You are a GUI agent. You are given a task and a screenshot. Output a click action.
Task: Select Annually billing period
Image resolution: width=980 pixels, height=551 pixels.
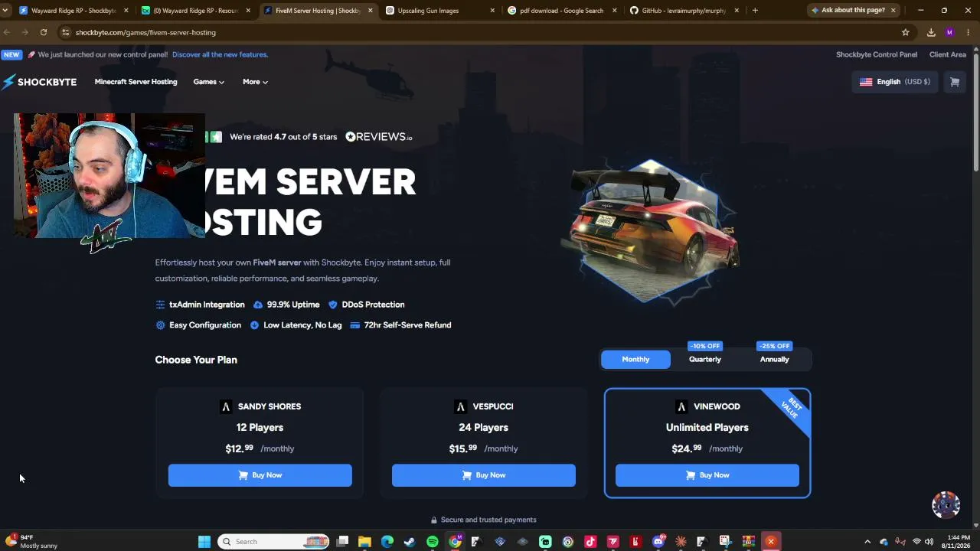[774, 359]
